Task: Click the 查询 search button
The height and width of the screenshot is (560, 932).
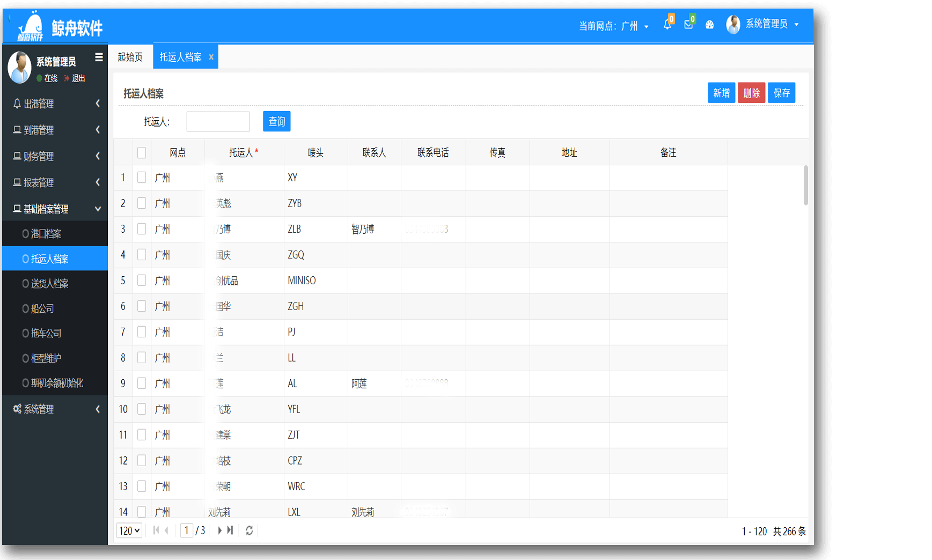Action: 276,121
